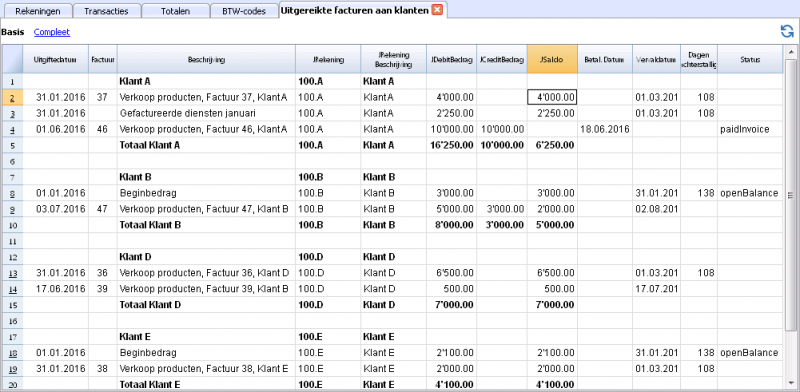The height and width of the screenshot is (392, 800).
Task: Click the '100.B' account in row 7
Action: point(311,177)
